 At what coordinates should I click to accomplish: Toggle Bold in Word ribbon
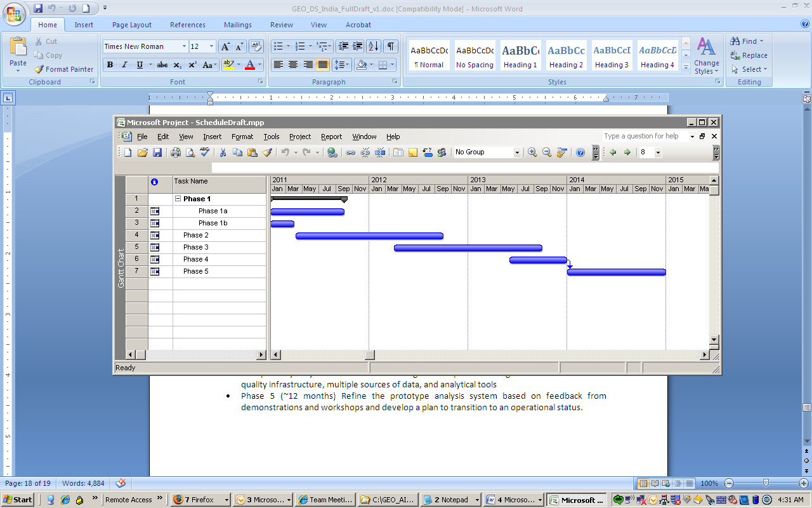[x=110, y=65]
